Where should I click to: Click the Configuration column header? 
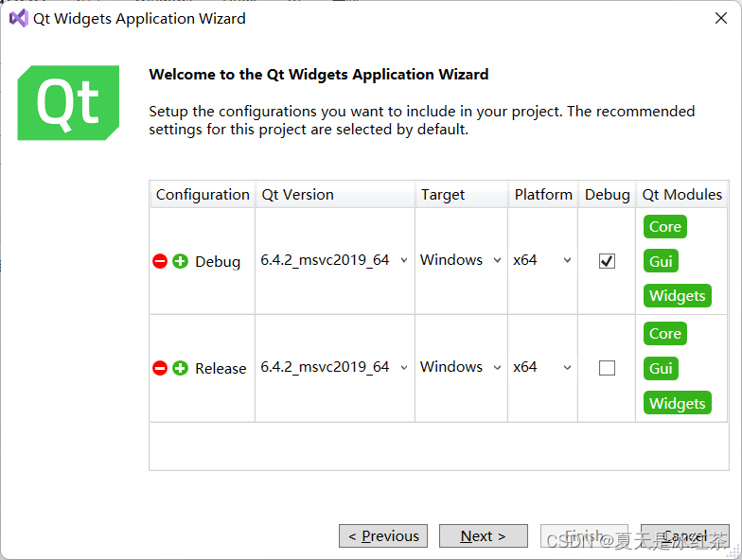tap(203, 195)
